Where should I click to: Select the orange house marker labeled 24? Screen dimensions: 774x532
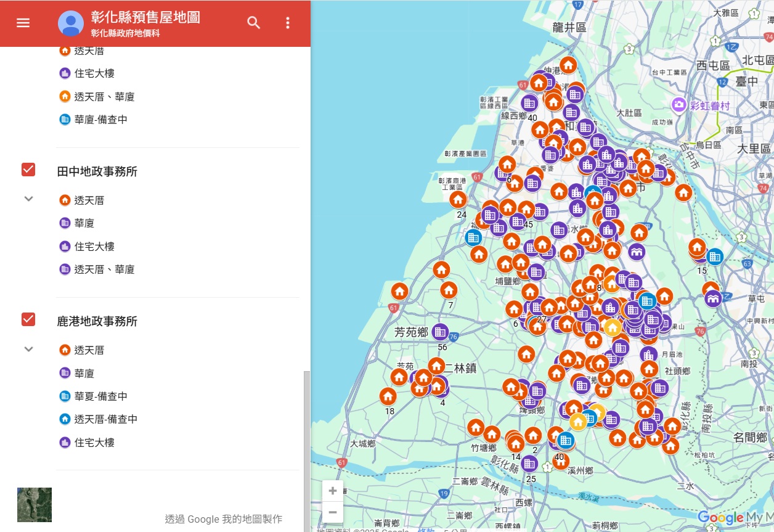pyautogui.click(x=458, y=199)
